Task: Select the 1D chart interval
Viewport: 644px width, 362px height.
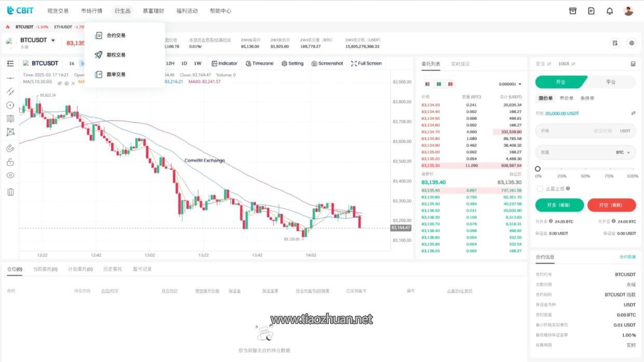Action: click(x=184, y=63)
